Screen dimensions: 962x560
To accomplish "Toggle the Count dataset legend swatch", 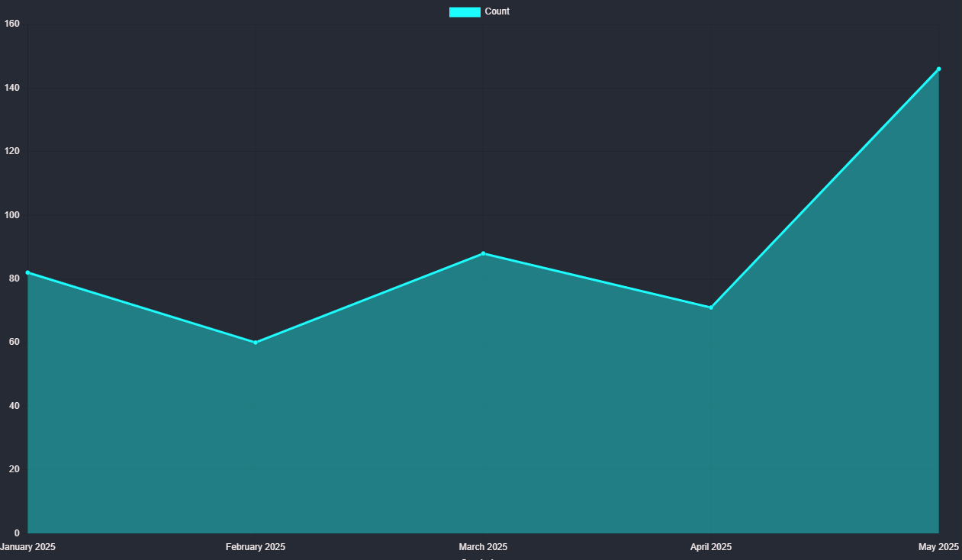I will click(465, 11).
